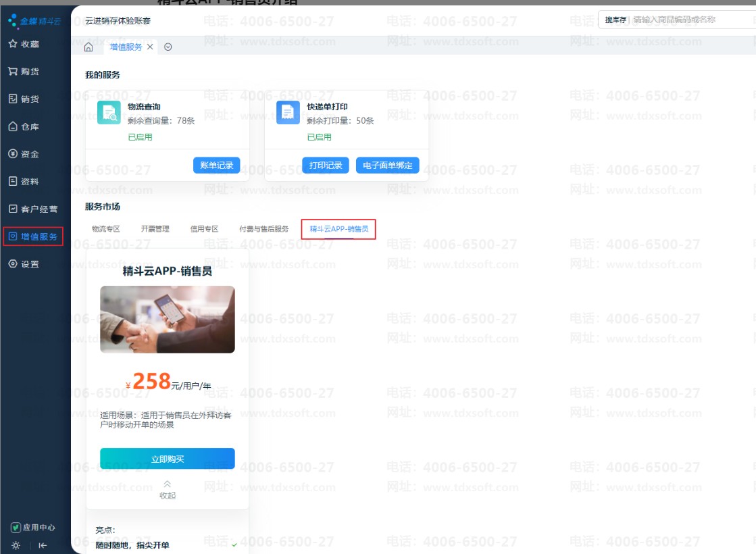Click the 服务市场 section heading
The height and width of the screenshot is (554, 756).
tap(102, 206)
